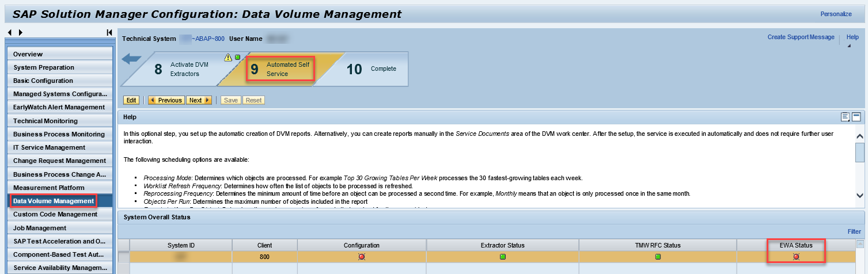
Task: Click the navigation forward arrow icon
Action: coord(21,32)
